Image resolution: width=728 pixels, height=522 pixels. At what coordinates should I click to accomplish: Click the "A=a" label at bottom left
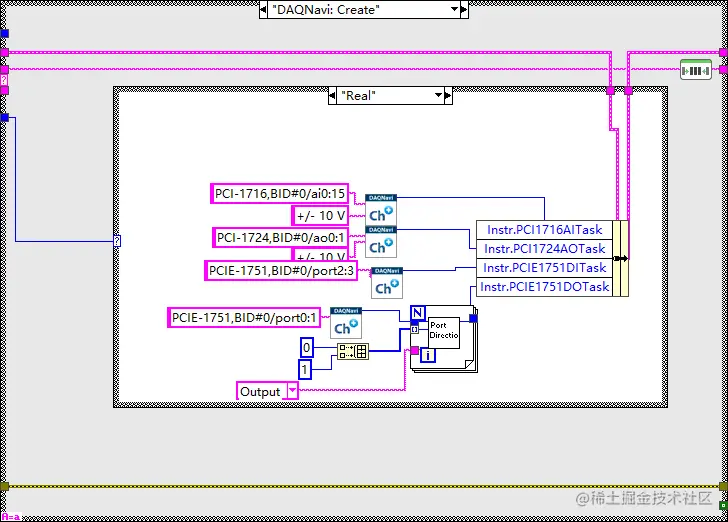10,516
